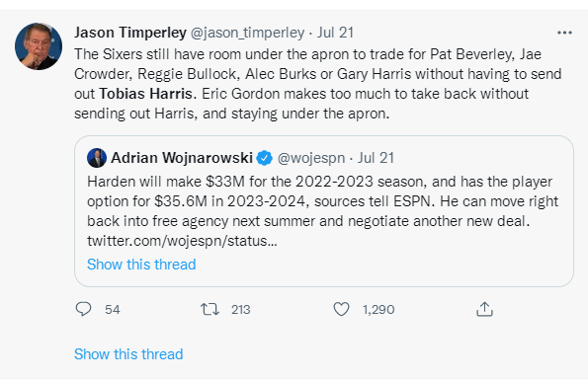The image size is (588, 382).
Task: Open the twitter.com/wojespn/status link
Action: click(x=182, y=241)
